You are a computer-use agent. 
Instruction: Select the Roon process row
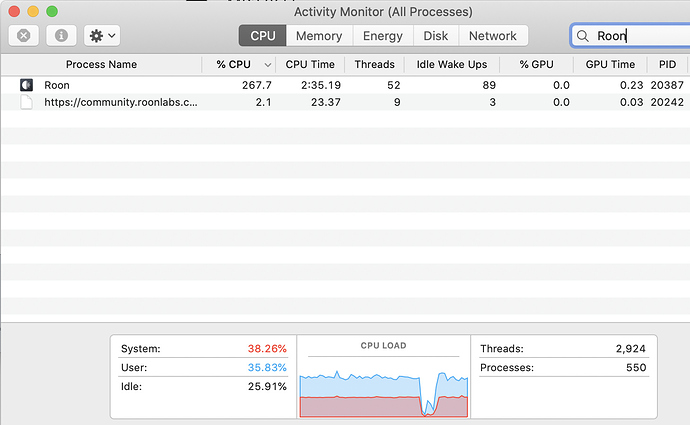pos(345,85)
